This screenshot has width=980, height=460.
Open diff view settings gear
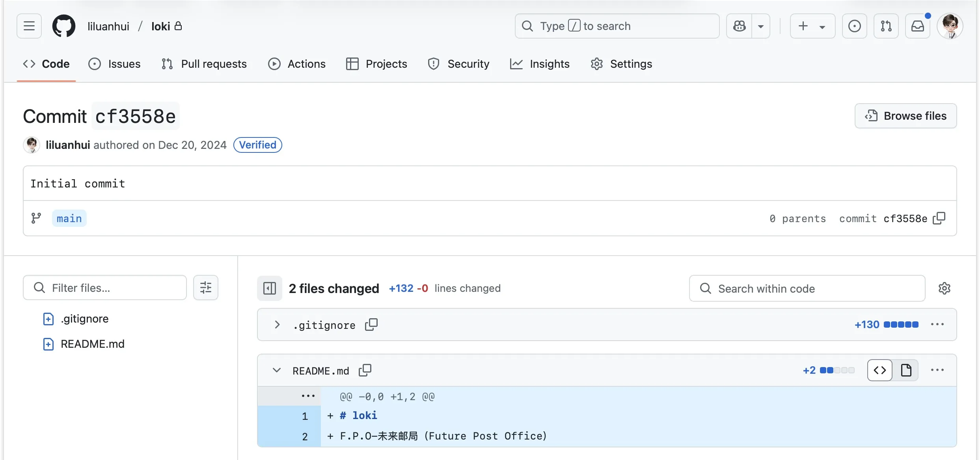point(944,288)
